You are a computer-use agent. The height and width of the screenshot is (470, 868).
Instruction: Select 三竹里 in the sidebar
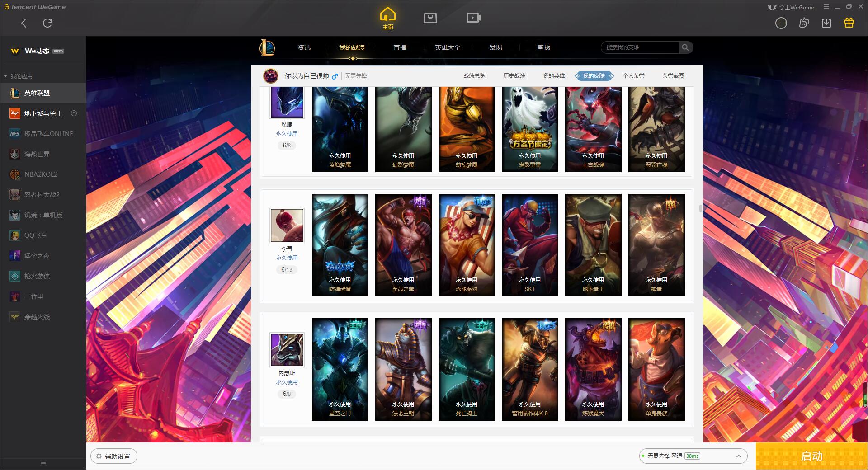[43, 296]
